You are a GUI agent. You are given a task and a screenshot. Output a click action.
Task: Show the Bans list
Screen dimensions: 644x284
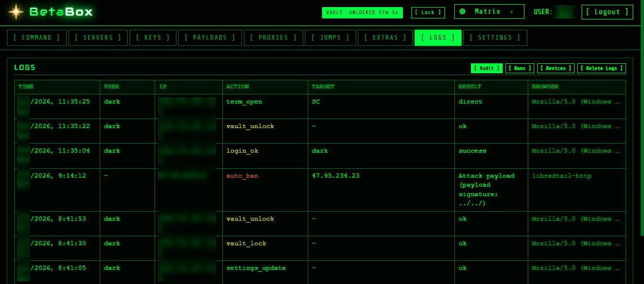point(520,69)
